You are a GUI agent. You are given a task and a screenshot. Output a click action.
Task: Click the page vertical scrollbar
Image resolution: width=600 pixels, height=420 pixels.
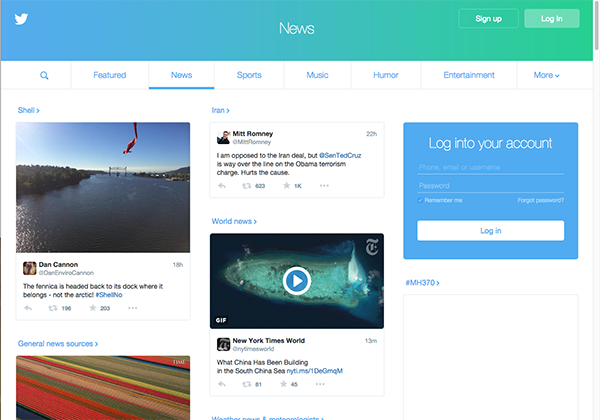[x=597, y=25]
